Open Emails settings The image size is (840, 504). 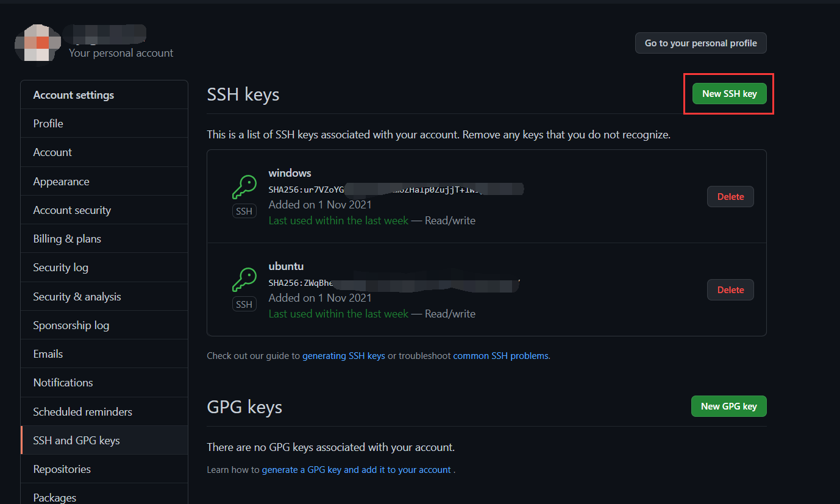tap(47, 353)
